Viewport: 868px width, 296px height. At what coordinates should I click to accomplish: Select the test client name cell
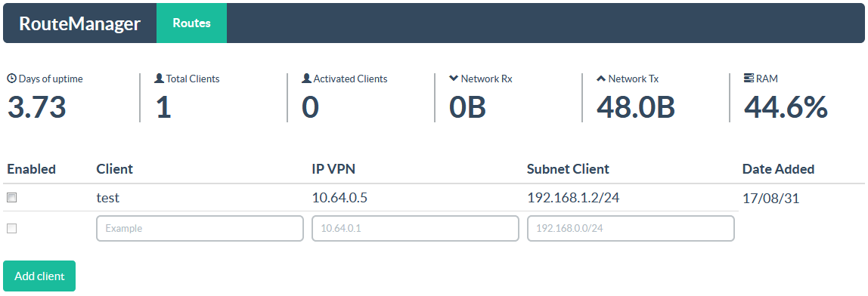tap(108, 198)
